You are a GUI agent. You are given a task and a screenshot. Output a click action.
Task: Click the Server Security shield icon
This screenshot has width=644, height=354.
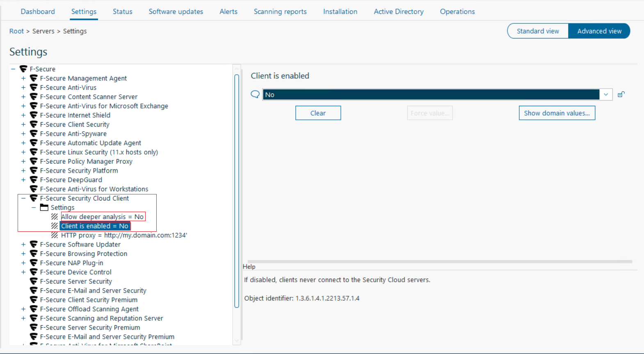[34, 281]
